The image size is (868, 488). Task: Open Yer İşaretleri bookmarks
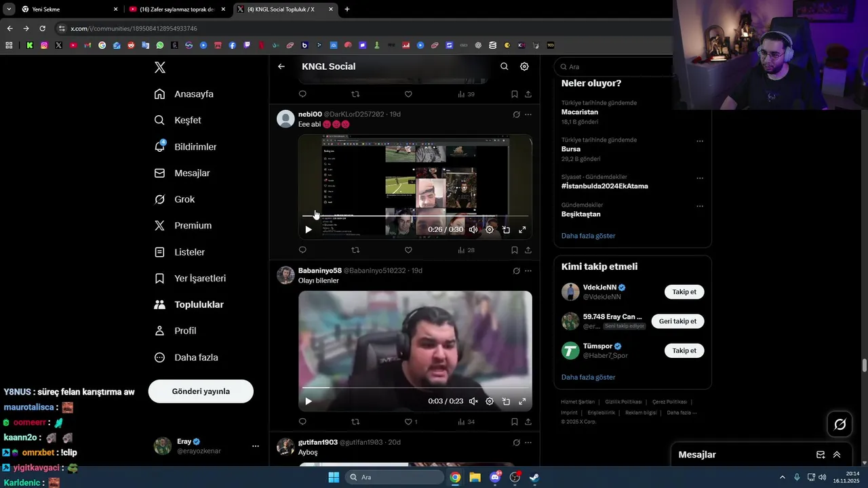pyautogui.click(x=190, y=279)
